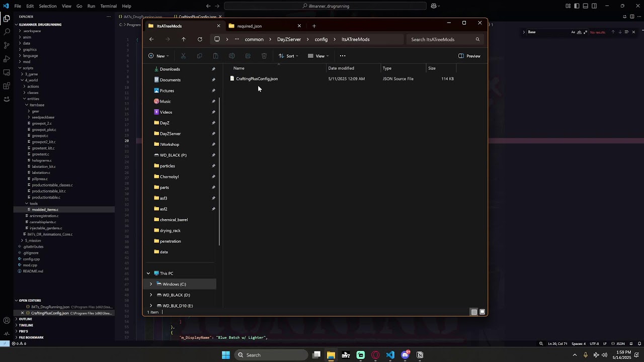The image size is (644, 362).
Task: Open the Windows Start menu
Action: coord(226,355)
